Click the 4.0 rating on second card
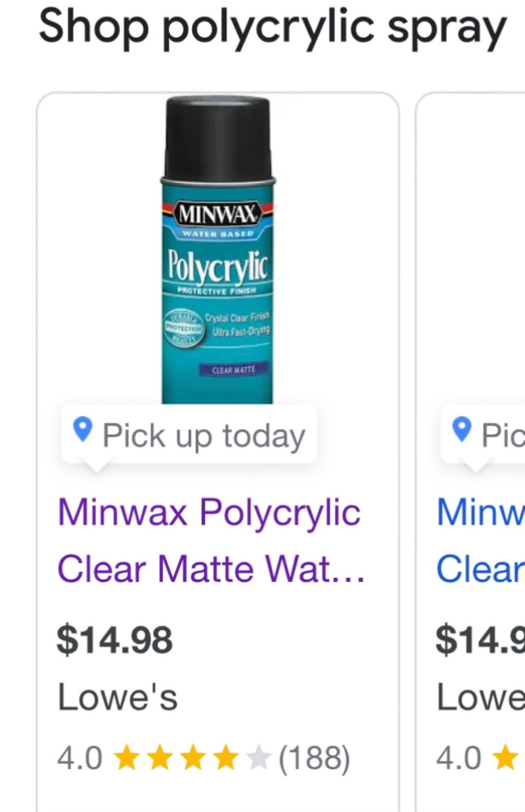The image size is (525, 812). 458,758
